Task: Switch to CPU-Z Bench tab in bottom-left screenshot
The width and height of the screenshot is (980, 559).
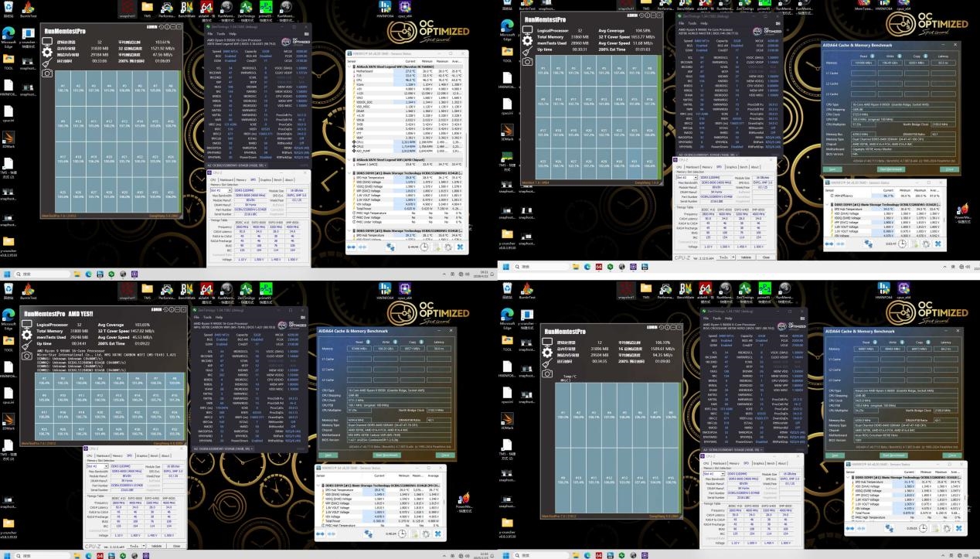Action: [154, 455]
